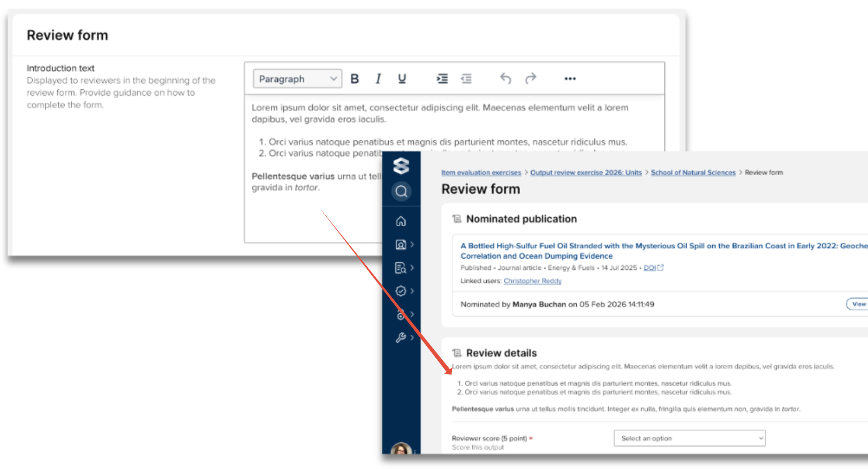Open the Reviewer score dropdown
The image size is (868, 469).
(689, 438)
